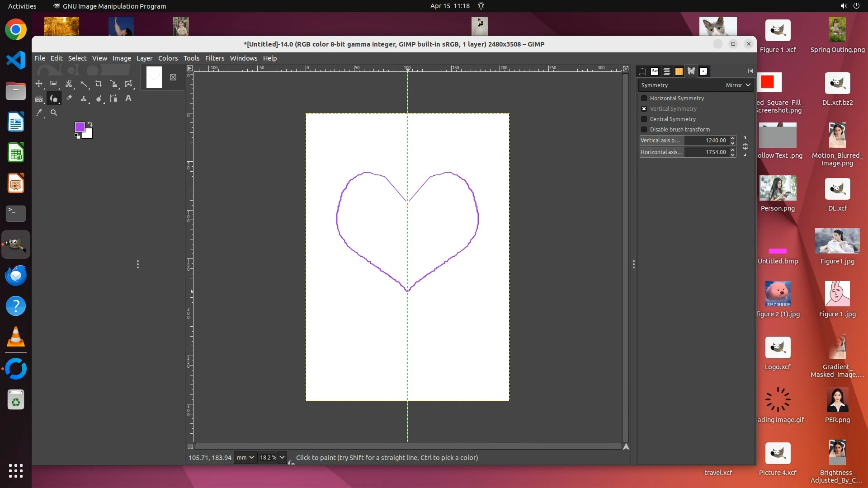Select the Move tool

coord(39,84)
